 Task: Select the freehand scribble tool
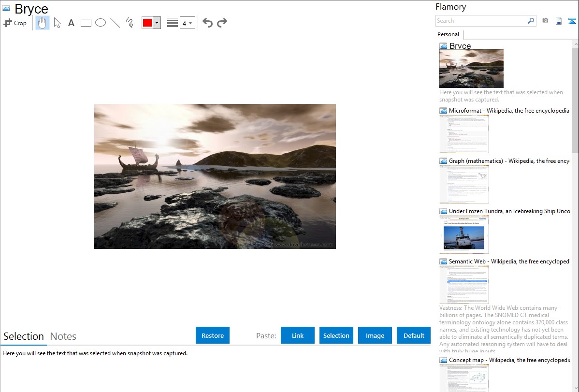point(130,23)
